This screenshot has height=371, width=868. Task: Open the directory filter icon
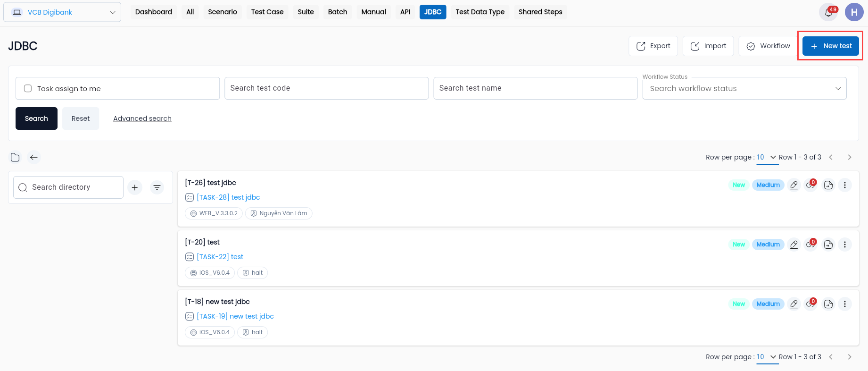pyautogui.click(x=157, y=187)
